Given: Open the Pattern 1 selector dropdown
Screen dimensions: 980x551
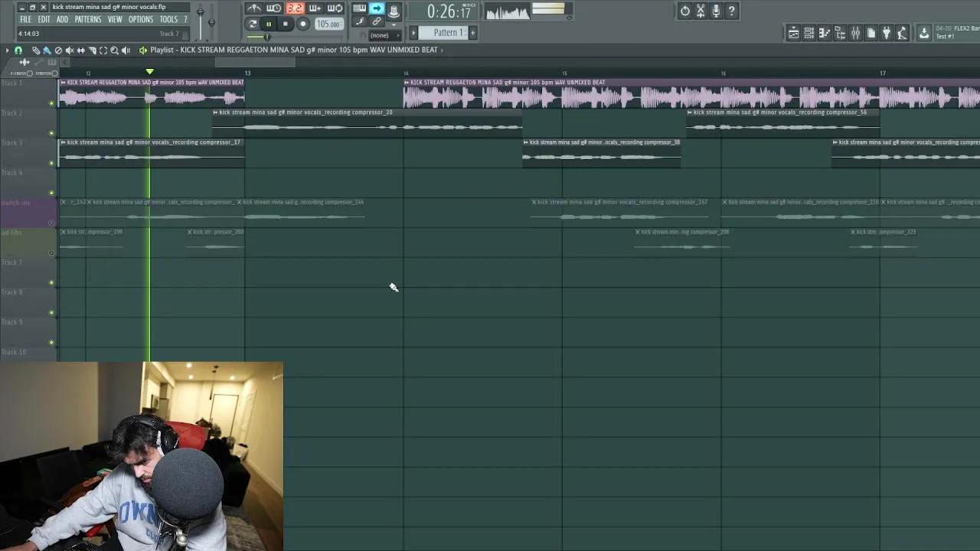Looking at the screenshot, I should pos(443,33).
